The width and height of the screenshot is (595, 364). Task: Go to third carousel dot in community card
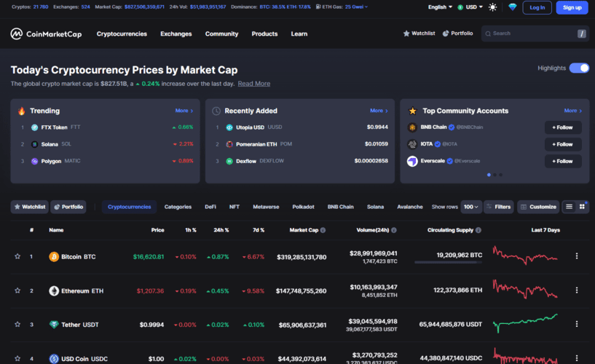501,175
